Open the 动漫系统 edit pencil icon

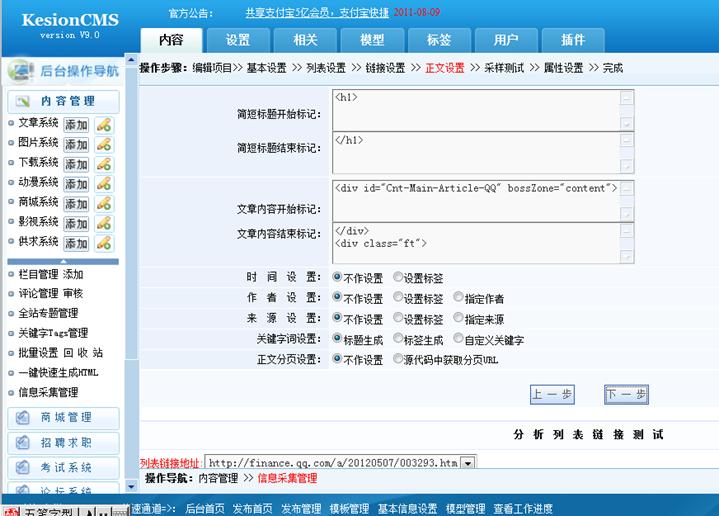click(104, 184)
